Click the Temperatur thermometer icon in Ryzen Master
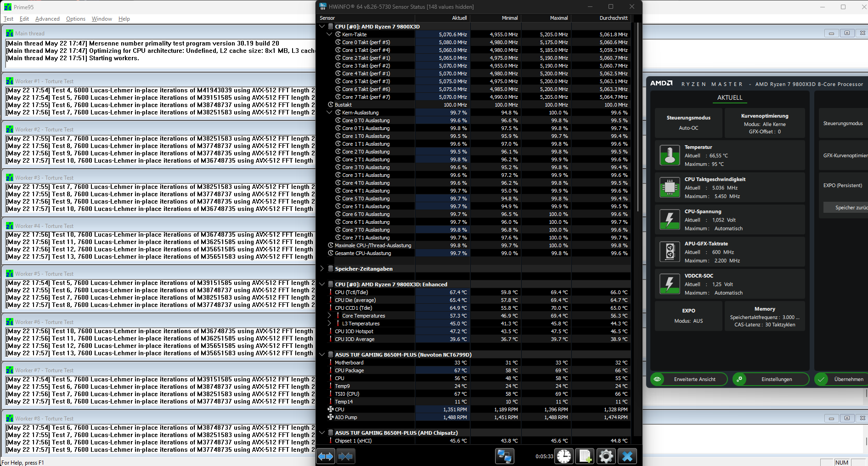The image size is (868, 466). [670, 155]
